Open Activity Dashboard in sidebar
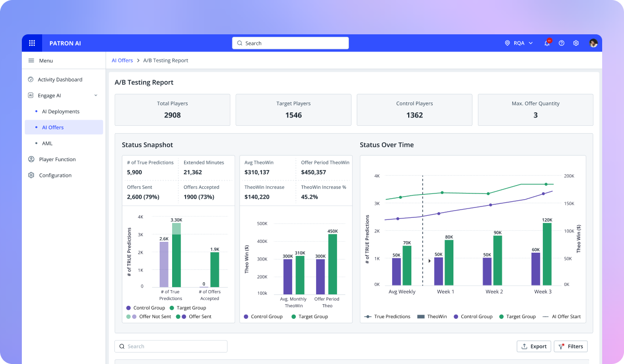The width and height of the screenshot is (624, 364). coord(64,80)
